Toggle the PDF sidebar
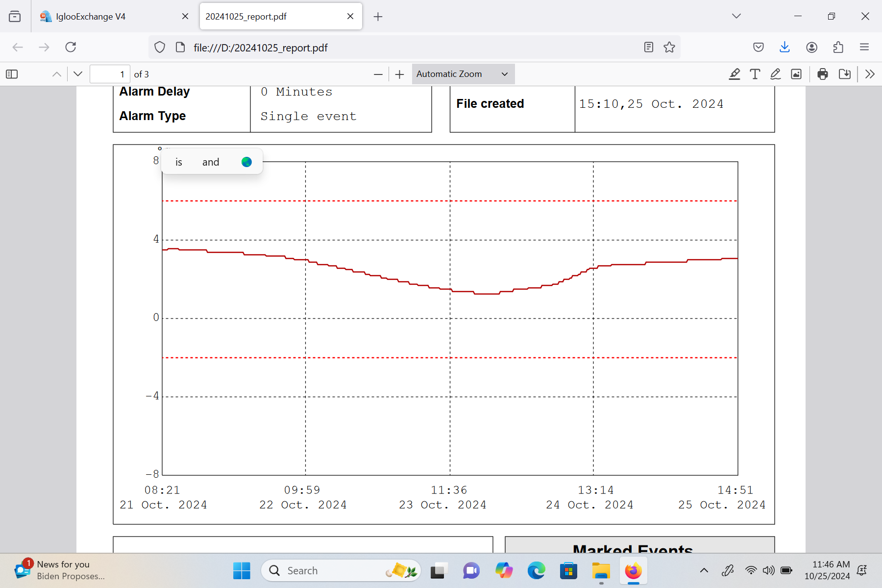Screen dimensions: 882x588 pyautogui.click(x=12, y=74)
